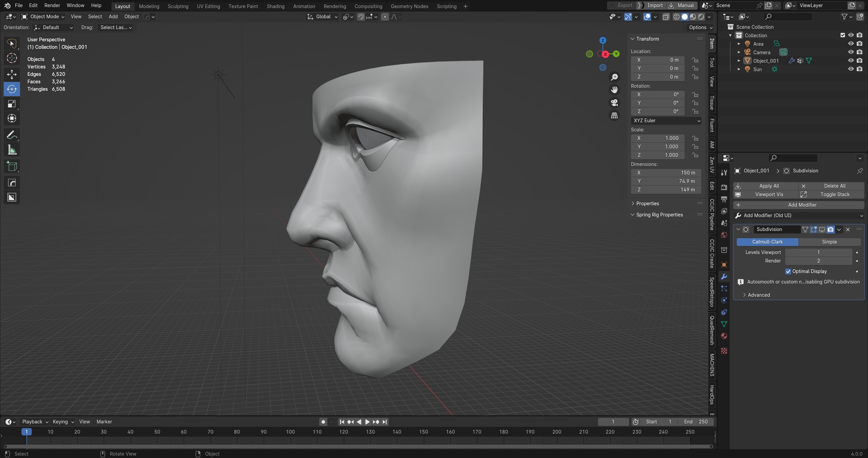
Task: Jump to the first frame
Action: click(x=342, y=422)
